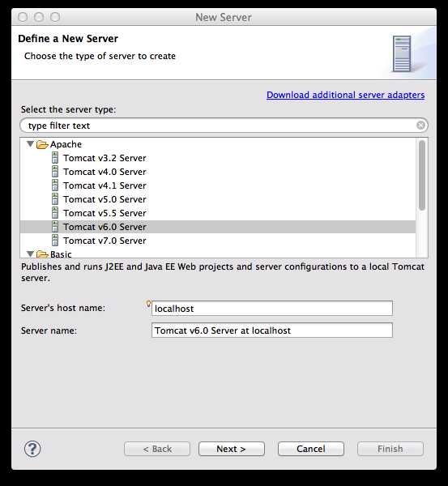The height and width of the screenshot is (486, 448).
Task: Click the Basic folder icon
Action: tap(42, 254)
